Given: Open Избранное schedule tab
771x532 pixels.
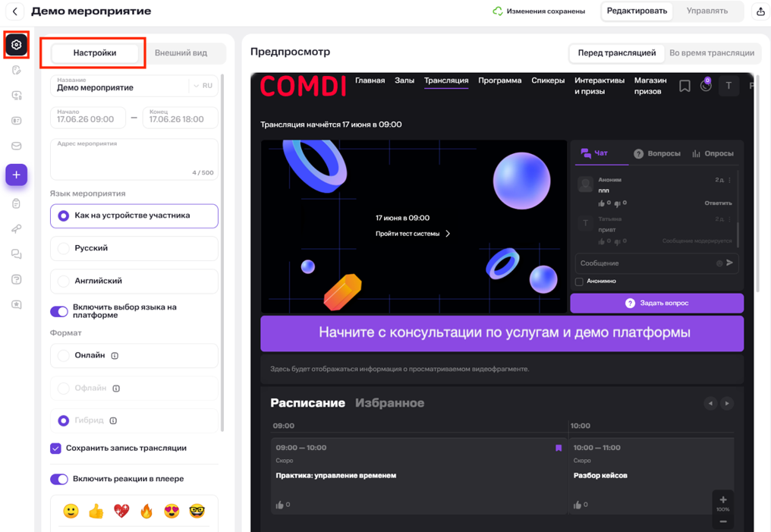Looking at the screenshot, I should tap(389, 403).
